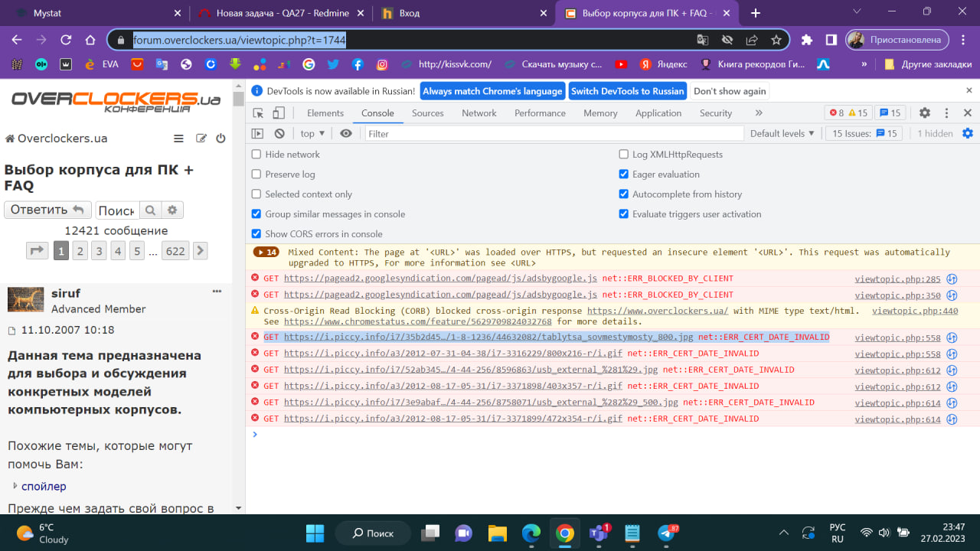Click the Switch DevTools to Russian button

tap(627, 91)
